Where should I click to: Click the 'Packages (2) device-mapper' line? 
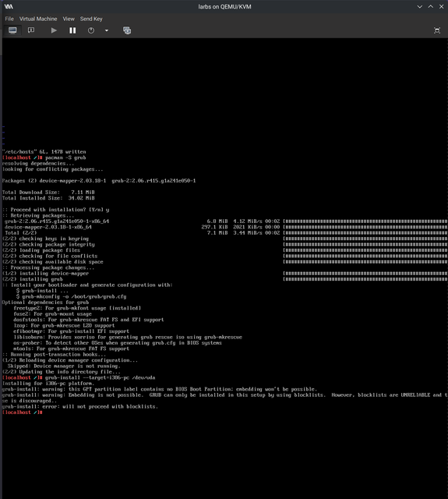99,181
